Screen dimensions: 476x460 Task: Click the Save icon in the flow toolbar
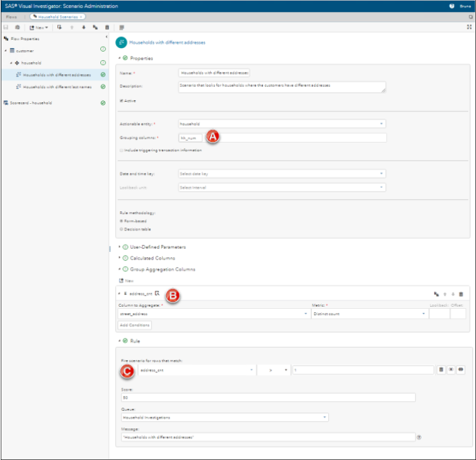click(x=6, y=27)
